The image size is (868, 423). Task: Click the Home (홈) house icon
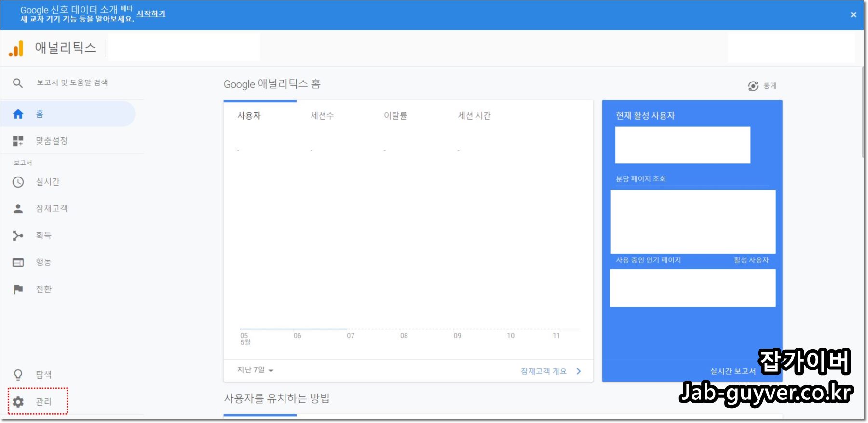(18, 114)
